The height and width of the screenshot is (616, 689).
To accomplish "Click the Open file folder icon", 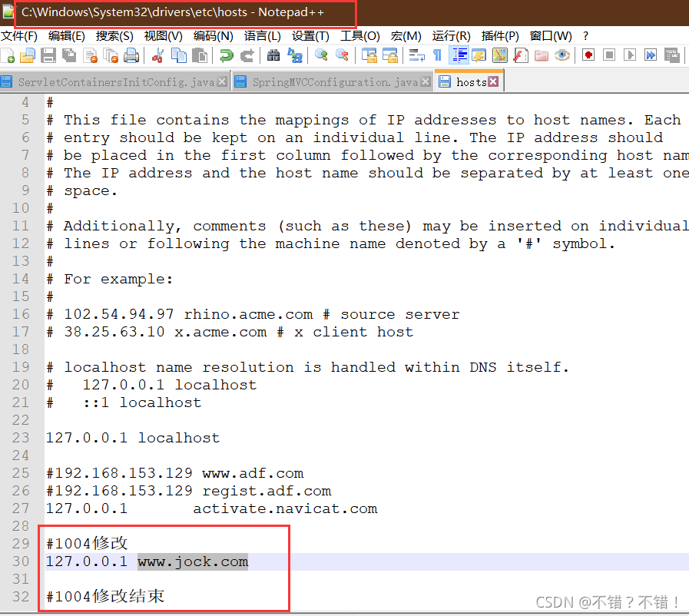I will [27, 56].
